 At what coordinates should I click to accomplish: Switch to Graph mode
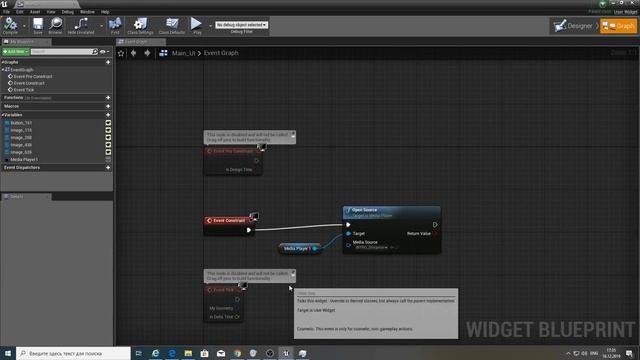[618, 26]
